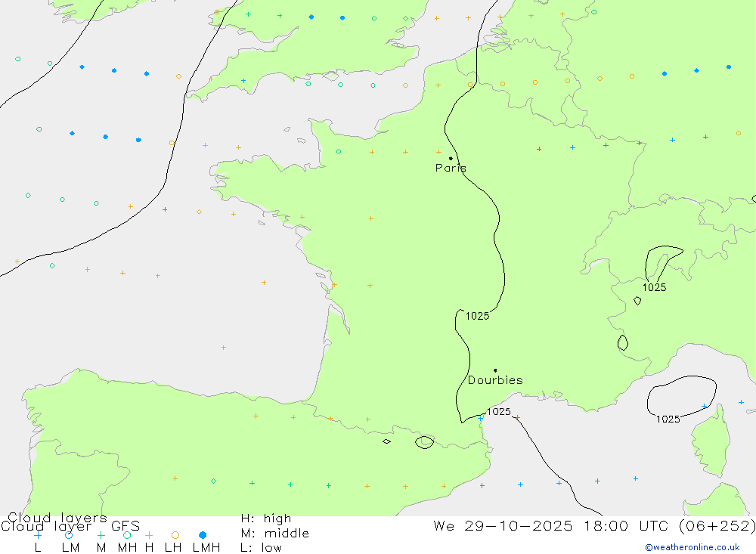Click the filled blue LMH legend symbol
The image size is (756, 554).
pos(203,535)
